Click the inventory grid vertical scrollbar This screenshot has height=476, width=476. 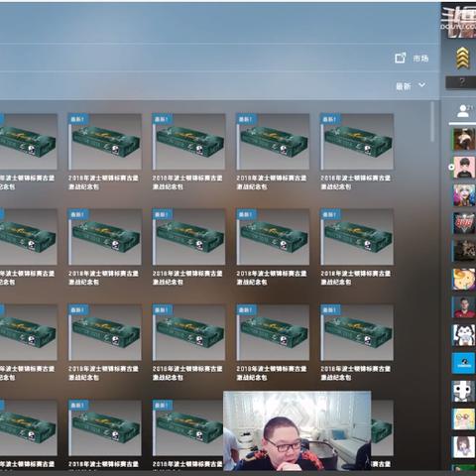[432, 122]
